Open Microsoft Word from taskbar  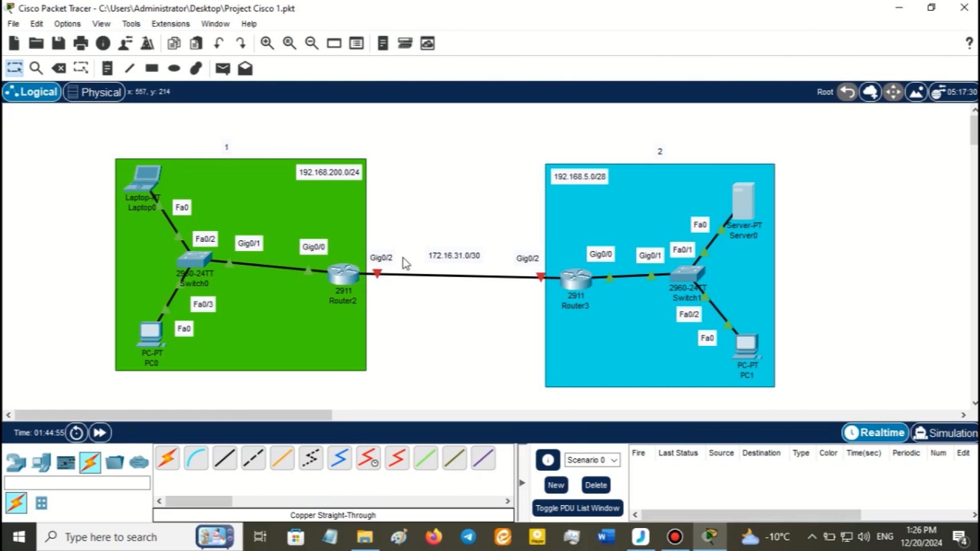click(605, 537)
